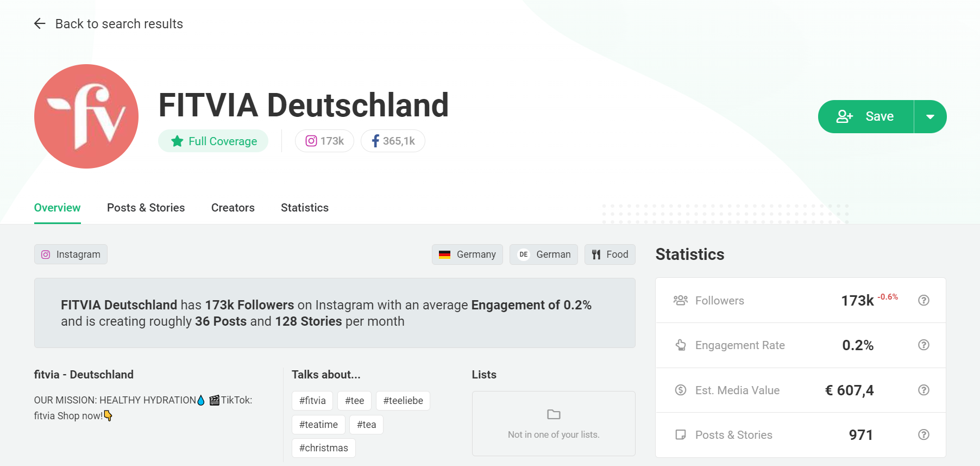Open the Facebook 365,1k follower badge
This screenshot has height=466, width=980.
coord(393,141)
